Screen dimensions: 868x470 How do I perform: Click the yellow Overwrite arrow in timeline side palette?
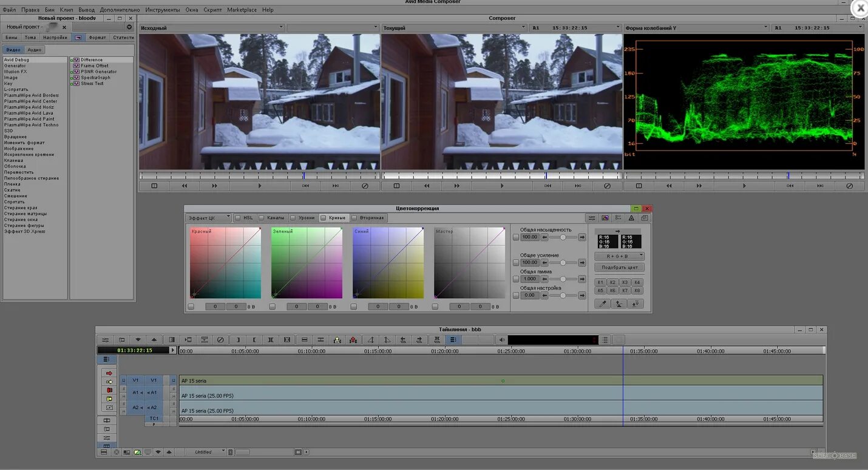tap(109, 382)
